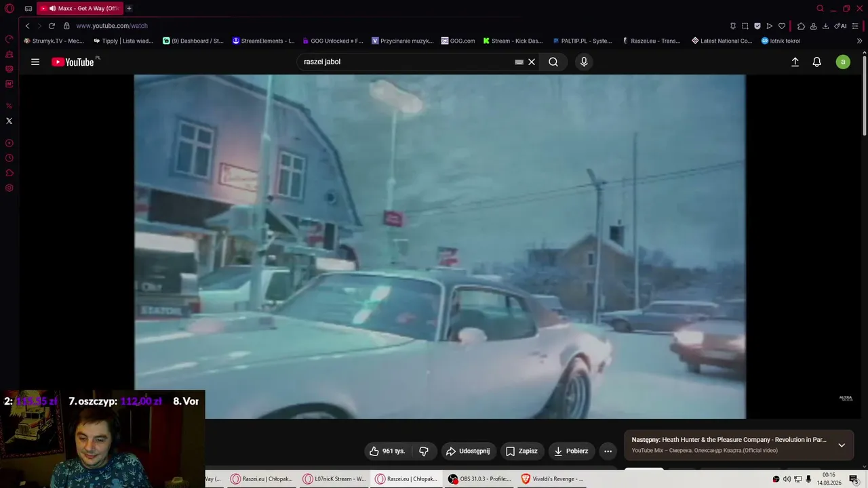Go back to the previous page

pyautogui.click(x=27, y=26)
